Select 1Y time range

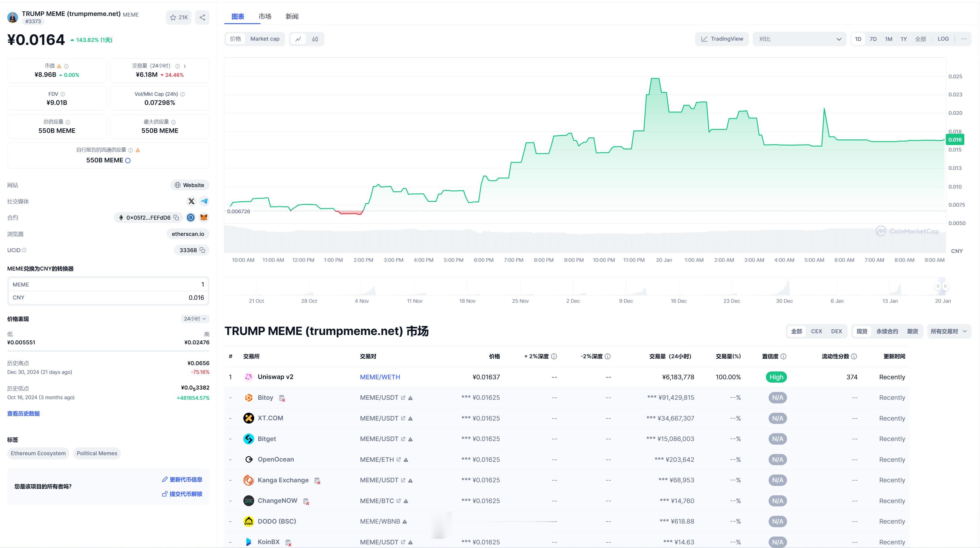[903, 39]
